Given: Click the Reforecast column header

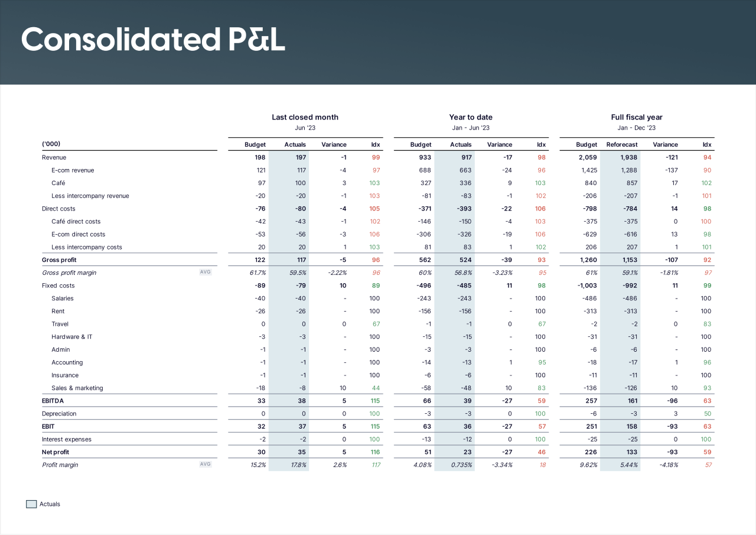Looking at the screenshot, I should 621,145.
